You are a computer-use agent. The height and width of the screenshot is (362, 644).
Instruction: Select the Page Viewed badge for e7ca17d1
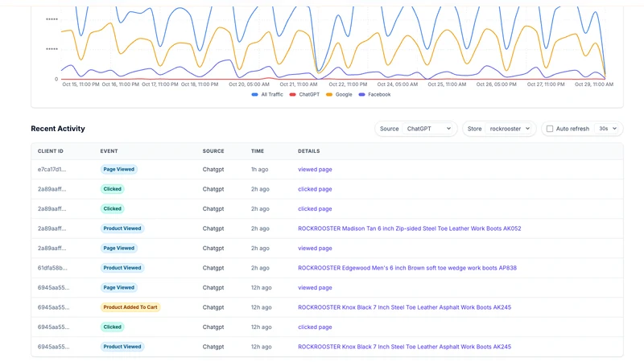click(118, 170)
